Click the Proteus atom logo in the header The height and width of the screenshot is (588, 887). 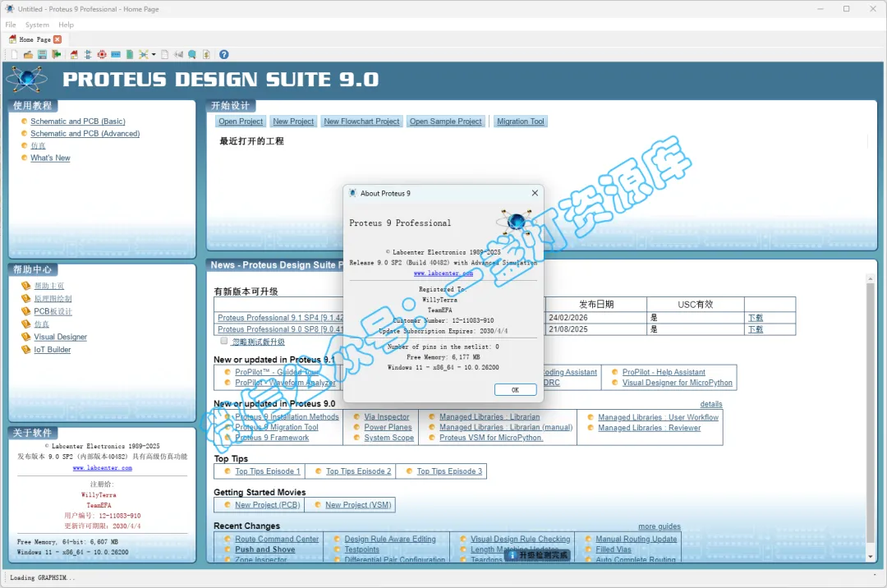26,79
